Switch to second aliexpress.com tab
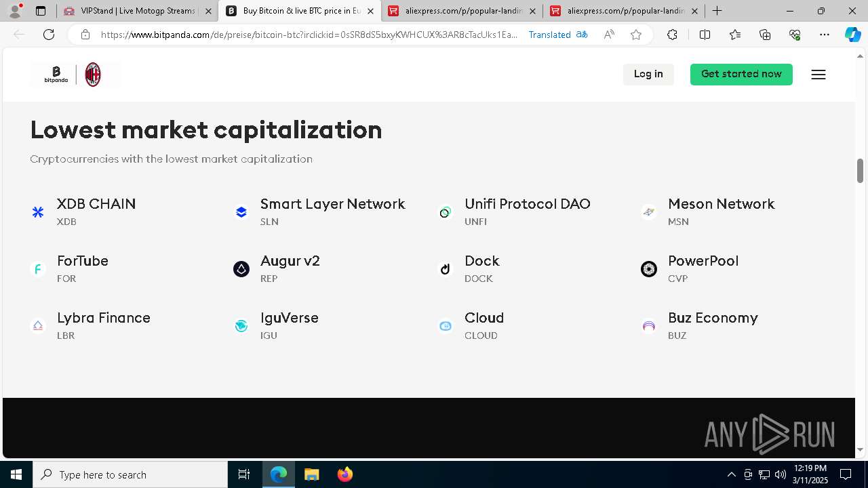The height and width of the screenshot is (488, 868). pyautogui.click(x=624, y=11)
